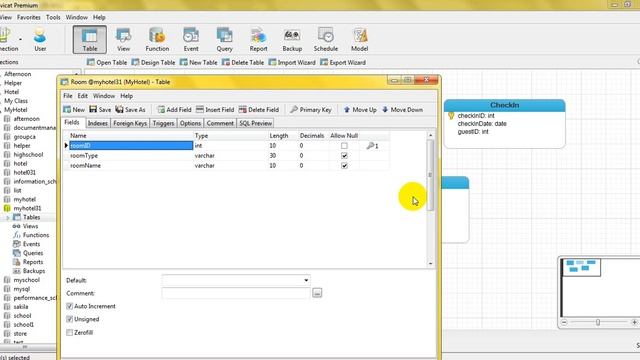Select the Events node in the tree
This screenshot has width=640, height=360.
coord(31,244)
